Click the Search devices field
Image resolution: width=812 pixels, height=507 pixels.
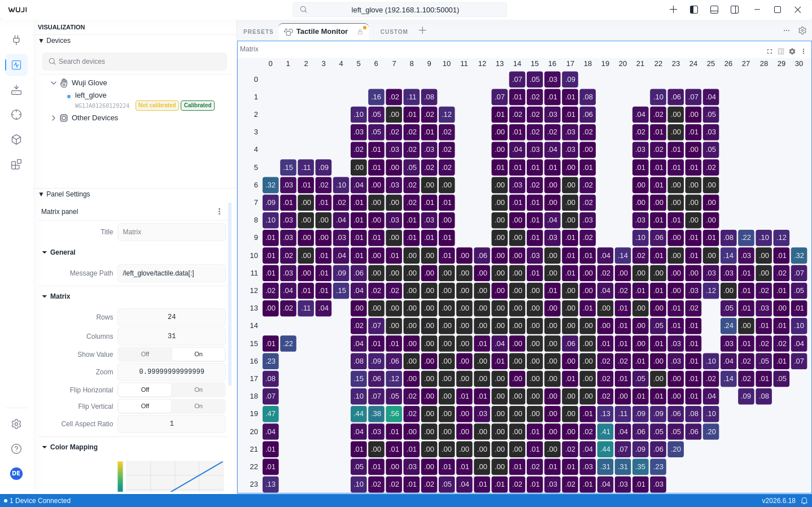134,62
